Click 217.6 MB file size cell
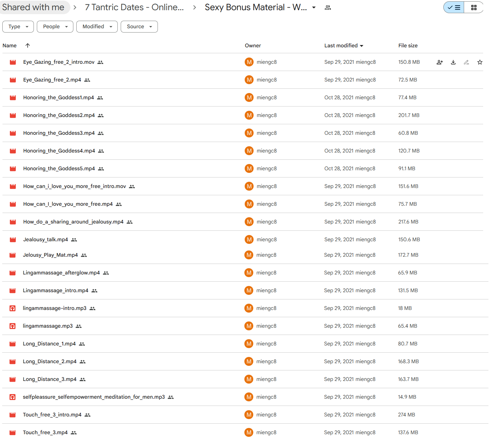Screen dimensions: 495x448 (408, 222)
